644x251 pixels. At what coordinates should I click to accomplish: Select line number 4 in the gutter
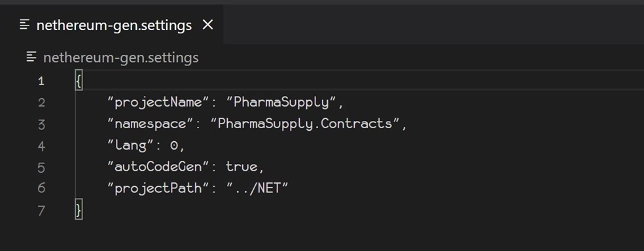coord(41,146)
